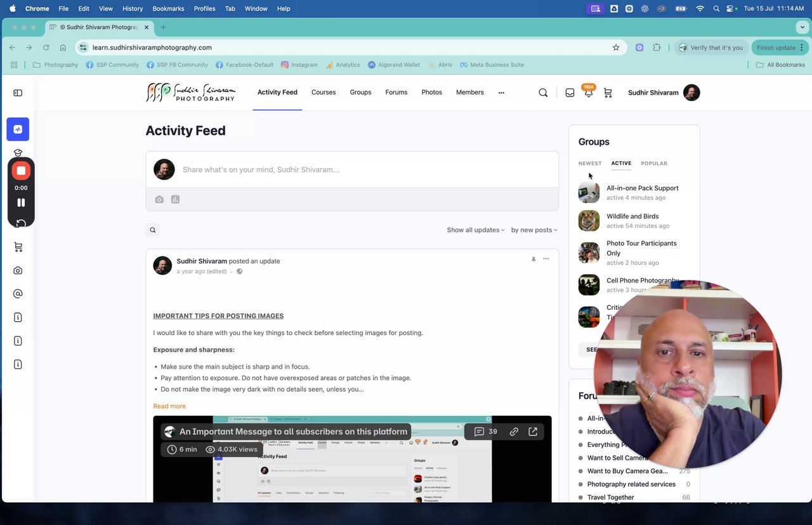812x525 pixels.
Task: Open the Chrome History menu
Action: pos(133,9)
